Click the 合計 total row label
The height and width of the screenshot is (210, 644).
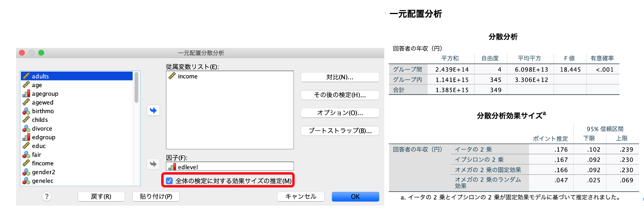click(x=399, y=90)
